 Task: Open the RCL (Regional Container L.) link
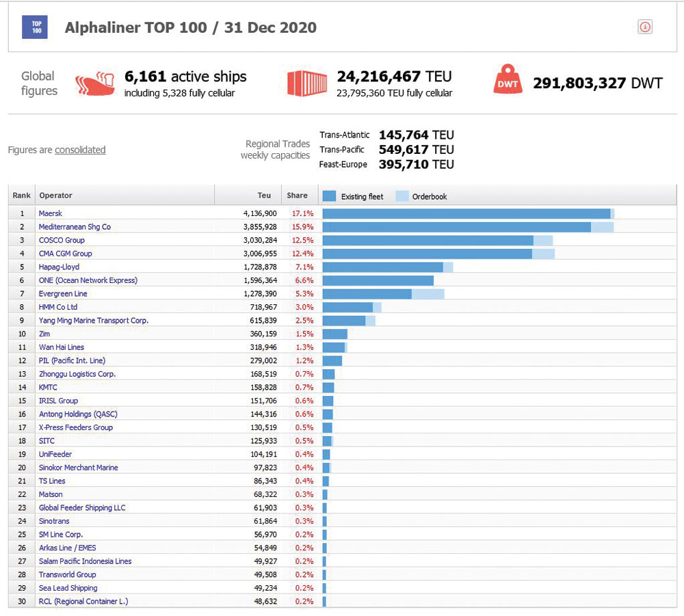(83, 601)
